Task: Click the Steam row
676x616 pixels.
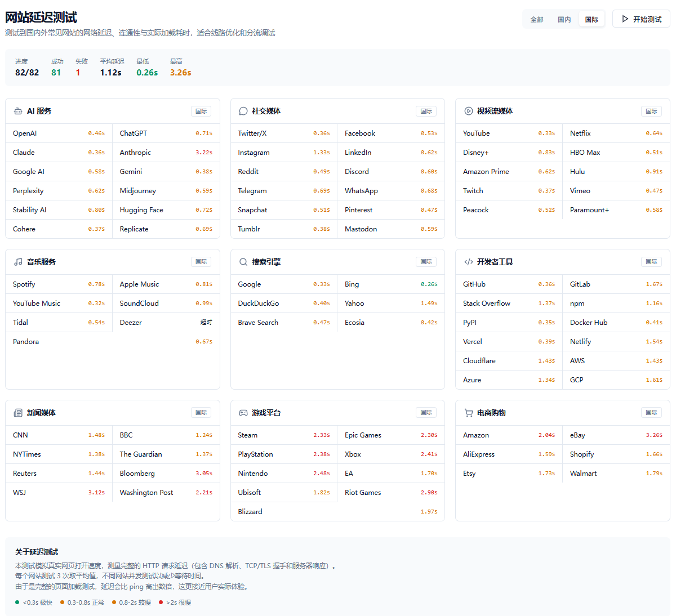Action: [284, 435]
